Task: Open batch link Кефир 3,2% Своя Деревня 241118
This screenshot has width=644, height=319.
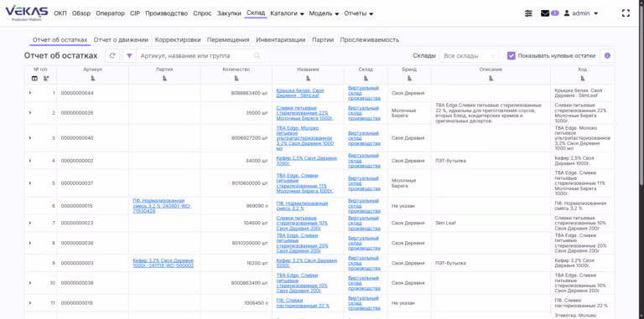Action: pyautogui.click(x=163, y=263)
